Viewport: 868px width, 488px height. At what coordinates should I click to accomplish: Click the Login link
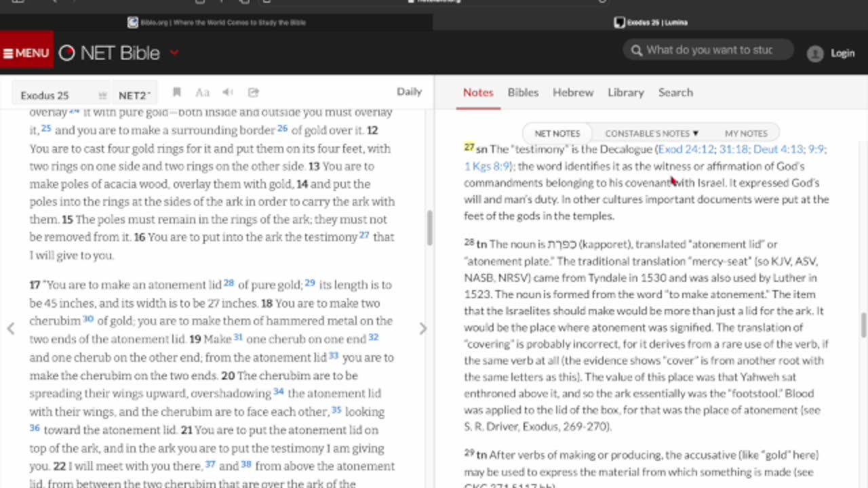pyautogui.click(x=842, y=54)
